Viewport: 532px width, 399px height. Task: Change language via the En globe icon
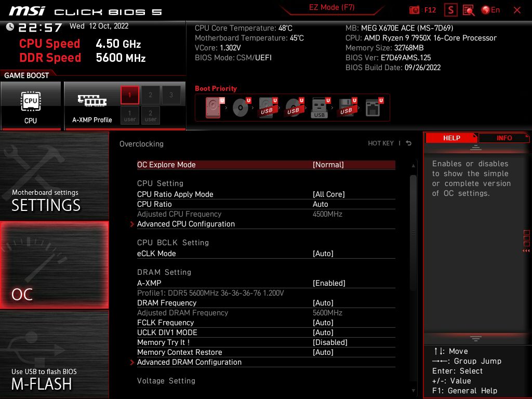coord(490,10)
